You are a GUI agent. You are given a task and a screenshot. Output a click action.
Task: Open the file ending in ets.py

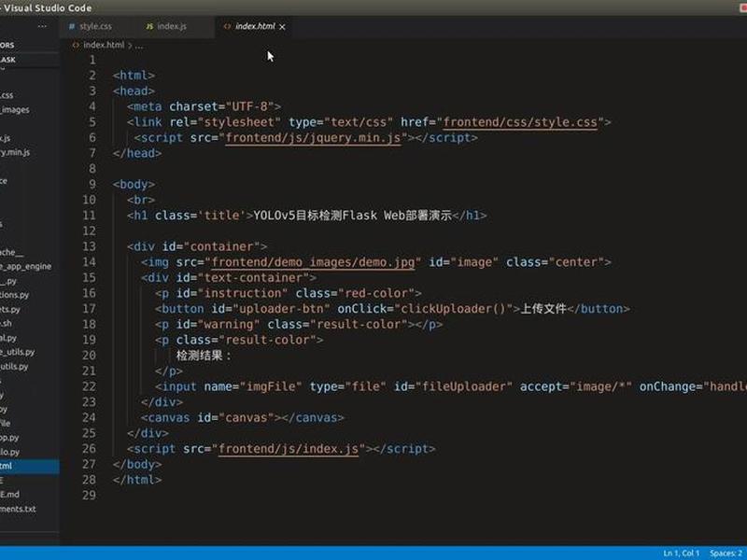click(x=10, y=309)
